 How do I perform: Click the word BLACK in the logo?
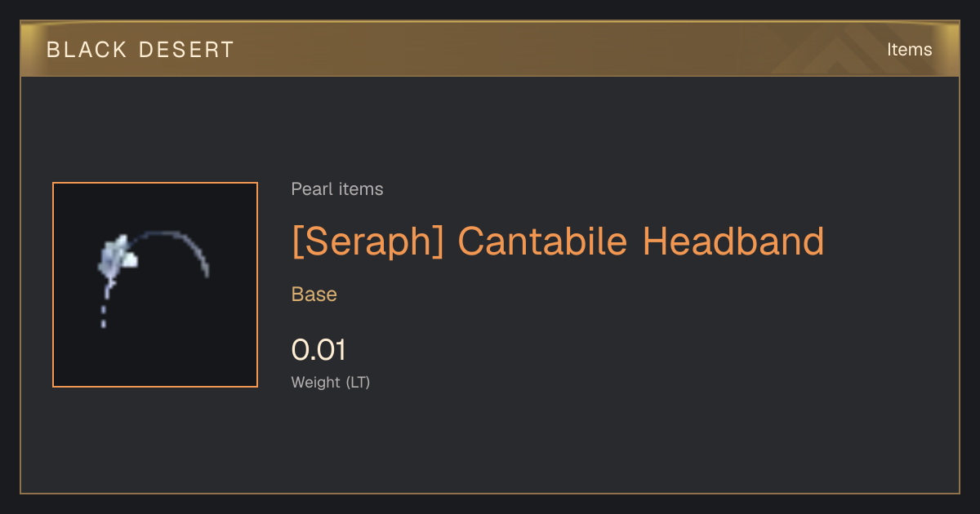pos(87,50)
